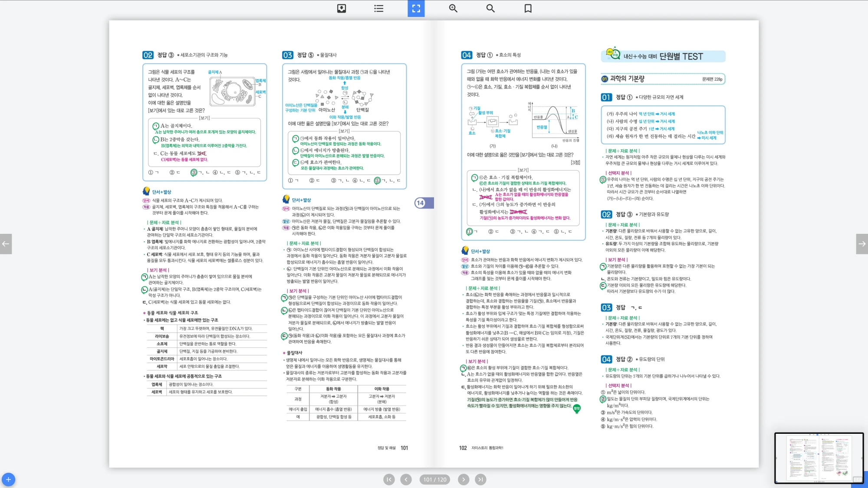The width and height of the screenshot is (868, 488).
Task: Go to next spread via right edge arrow
Action: click(x=862, y=244)
